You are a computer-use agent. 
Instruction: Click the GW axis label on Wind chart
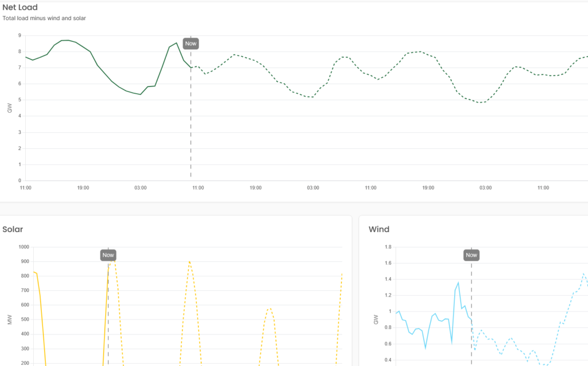tap(376, 319)
